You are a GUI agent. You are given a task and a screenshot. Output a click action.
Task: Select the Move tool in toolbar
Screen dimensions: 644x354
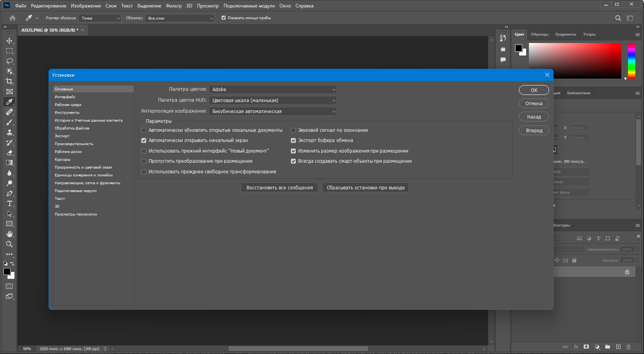(x=9, y=41)
